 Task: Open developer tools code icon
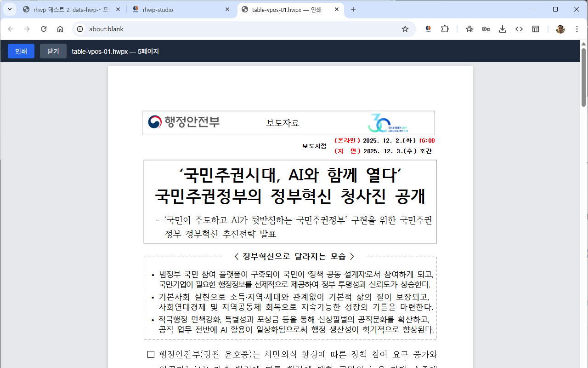point(519,29)
